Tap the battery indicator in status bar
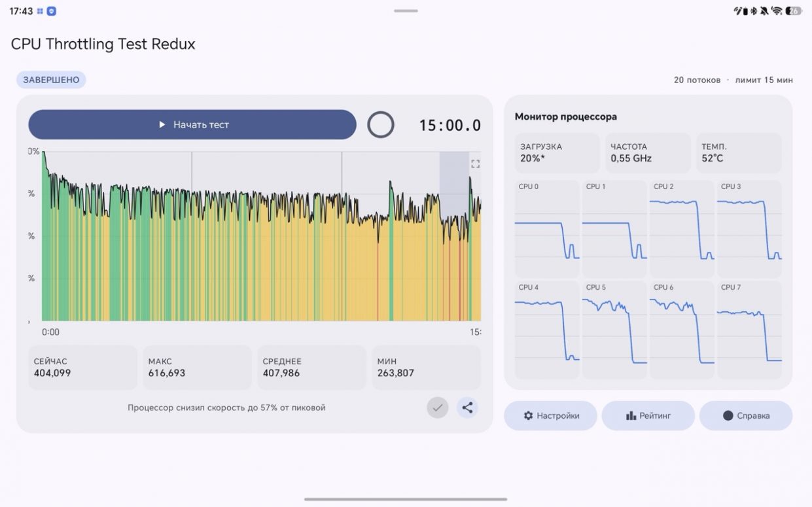Screen dimensions: 812x507 coord(794,10)
